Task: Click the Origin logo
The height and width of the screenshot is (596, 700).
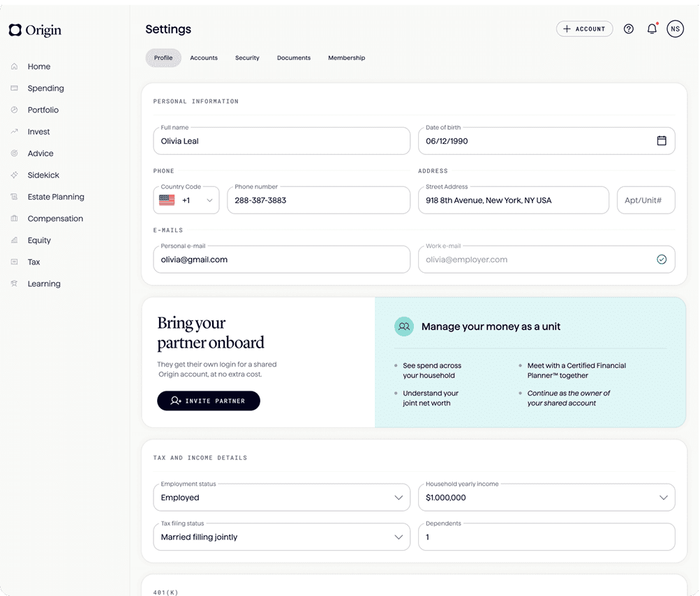Action: 35,30
